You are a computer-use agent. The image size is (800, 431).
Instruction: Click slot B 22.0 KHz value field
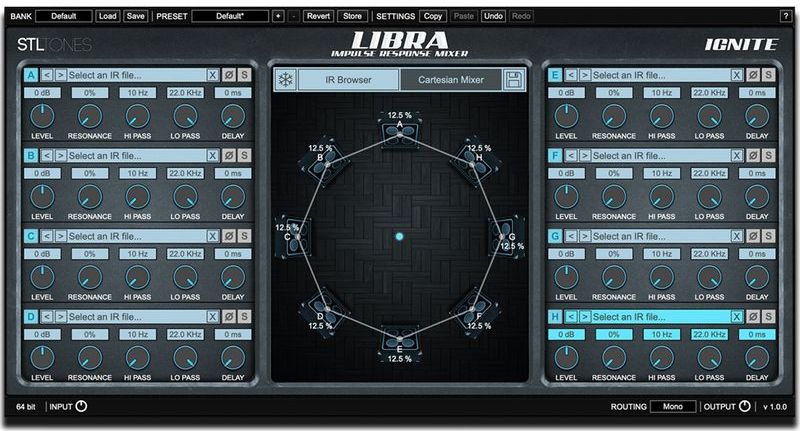click(185, 173)
